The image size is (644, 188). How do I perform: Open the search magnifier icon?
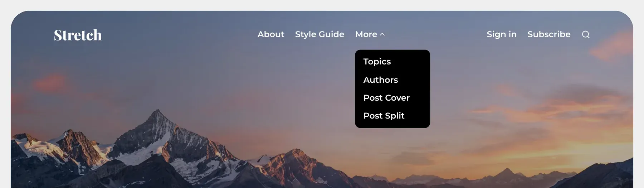tap(586, 34)
